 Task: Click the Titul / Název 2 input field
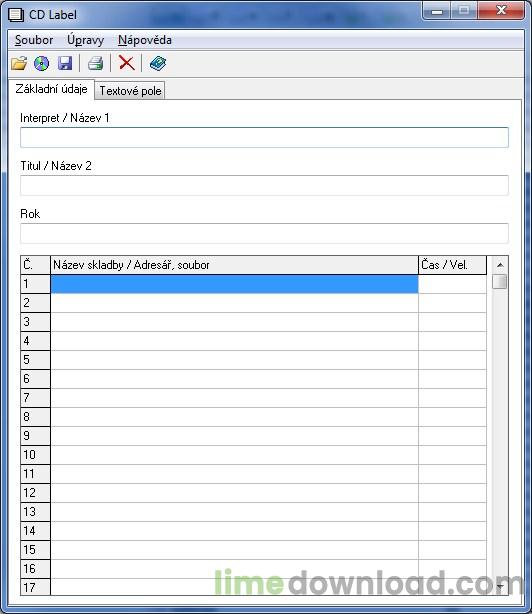click(264, 185)
